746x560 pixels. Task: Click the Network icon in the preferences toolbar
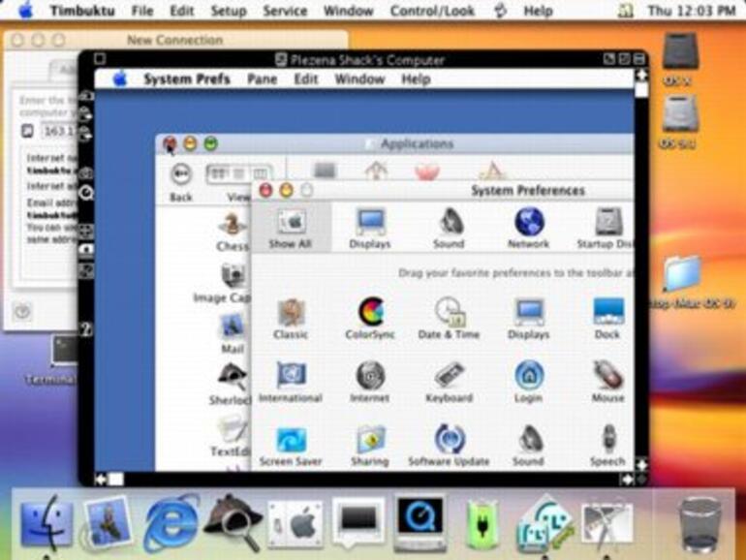pyautogui.click(x=529, y=229)
